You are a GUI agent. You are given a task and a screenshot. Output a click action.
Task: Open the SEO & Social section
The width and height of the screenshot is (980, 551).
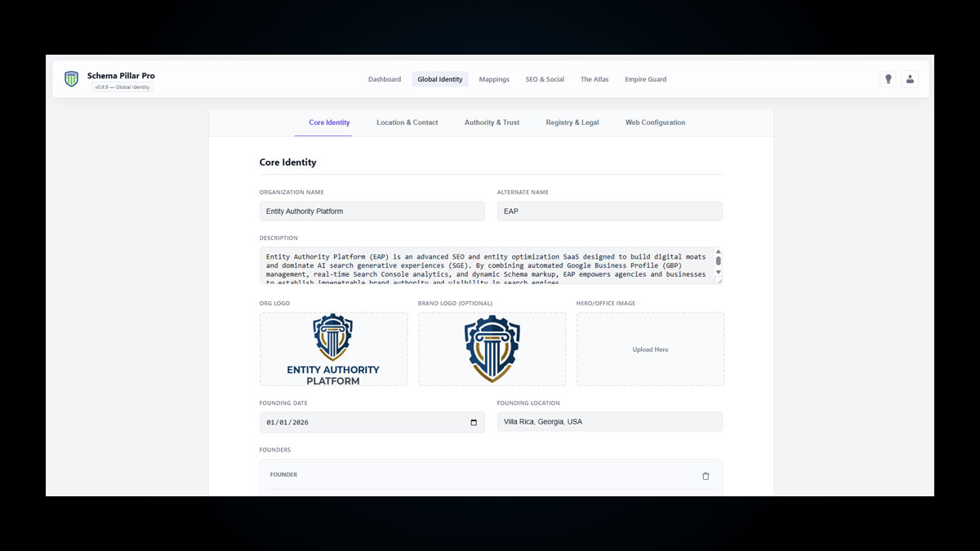tap(545, 79)
